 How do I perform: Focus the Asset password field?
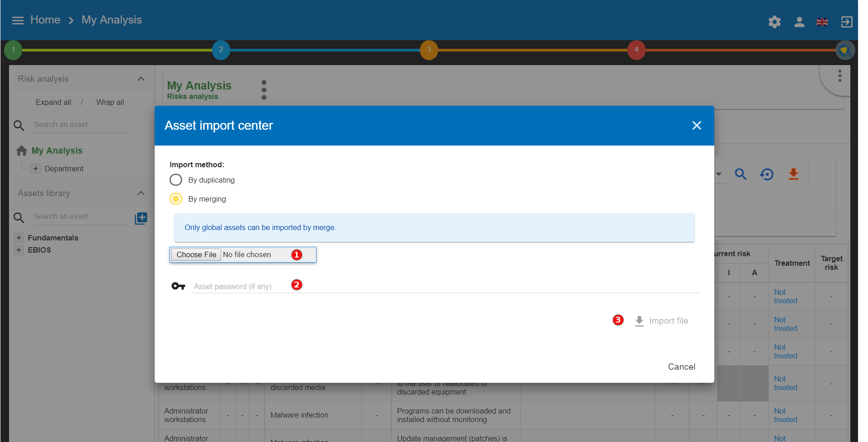(x=445, y=286)
